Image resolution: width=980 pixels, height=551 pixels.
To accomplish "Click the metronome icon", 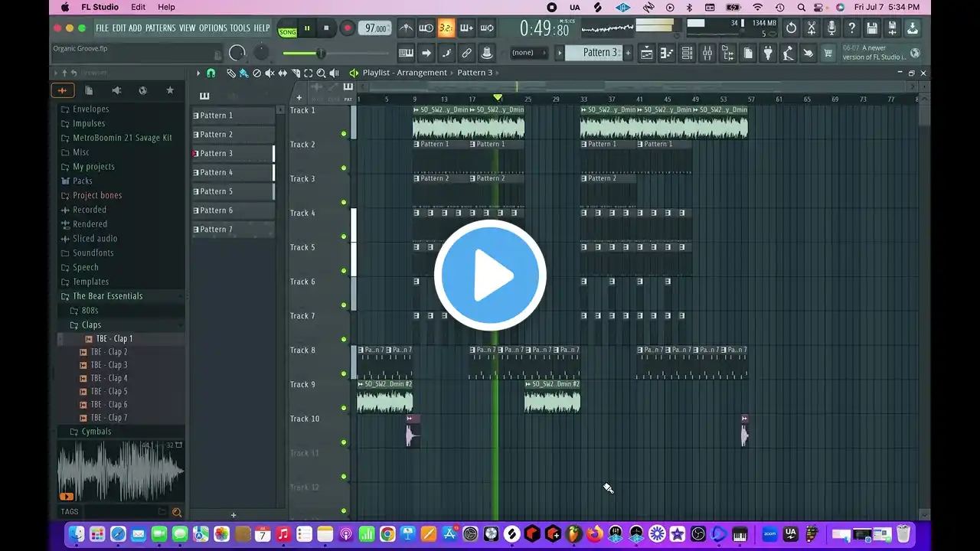I will point(407,28).
